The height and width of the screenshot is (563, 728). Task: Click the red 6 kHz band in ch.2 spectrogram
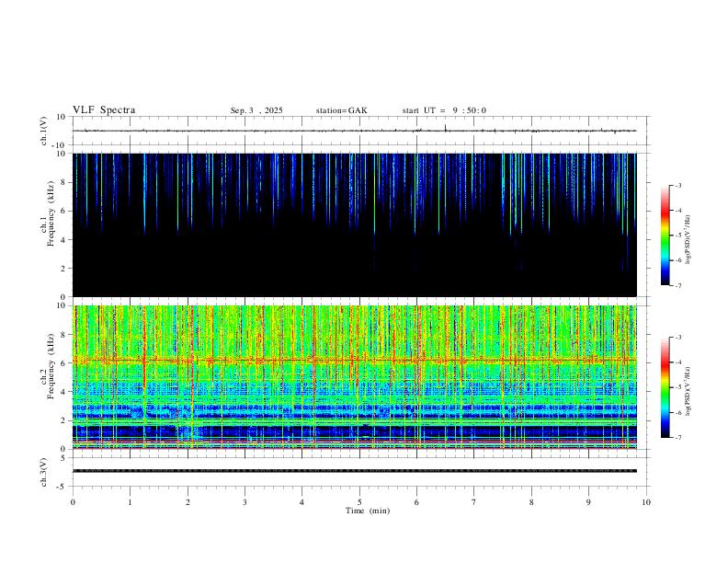(x=354, y=360)
